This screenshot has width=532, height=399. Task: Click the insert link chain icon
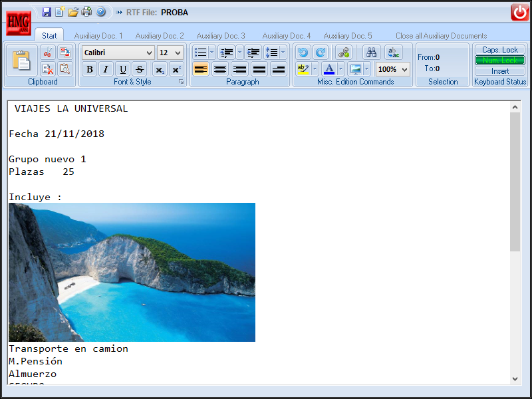tap(344, 53)
